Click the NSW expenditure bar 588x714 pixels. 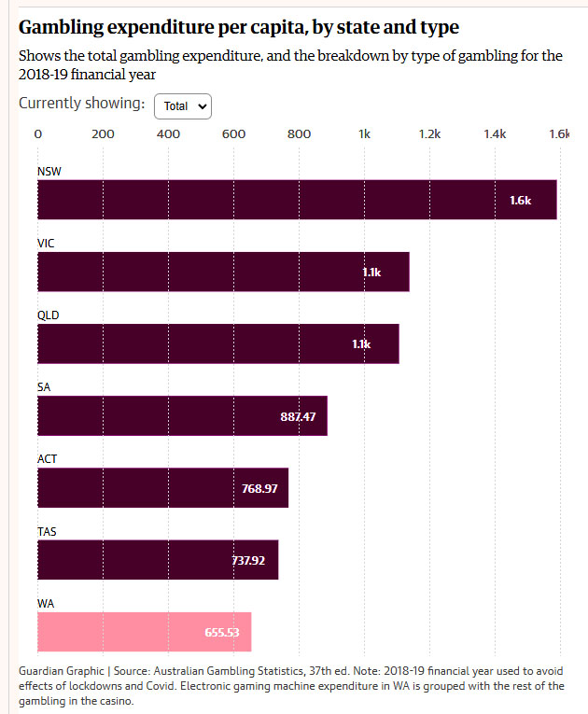pos(297,200)
